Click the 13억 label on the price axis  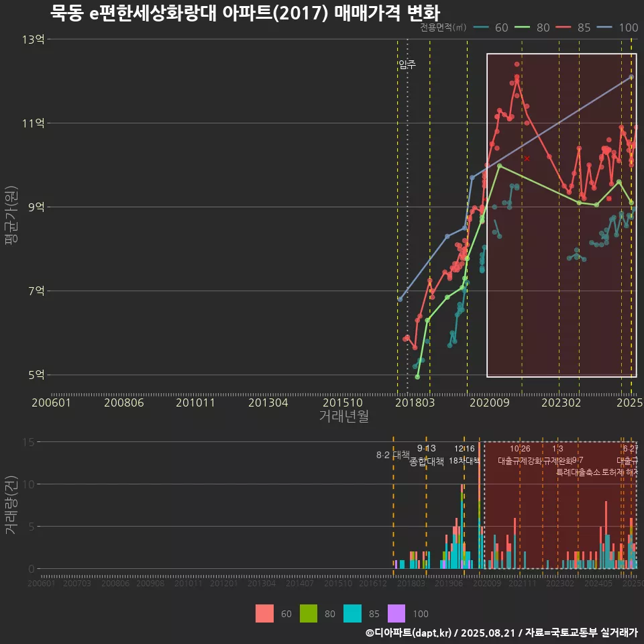tap(34, 40)
